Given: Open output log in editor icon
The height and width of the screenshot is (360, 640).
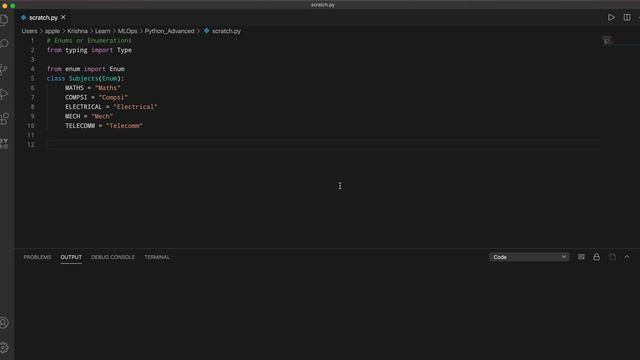Looking at the screenshot, I should pyautogui.click(x=612, y=257).
